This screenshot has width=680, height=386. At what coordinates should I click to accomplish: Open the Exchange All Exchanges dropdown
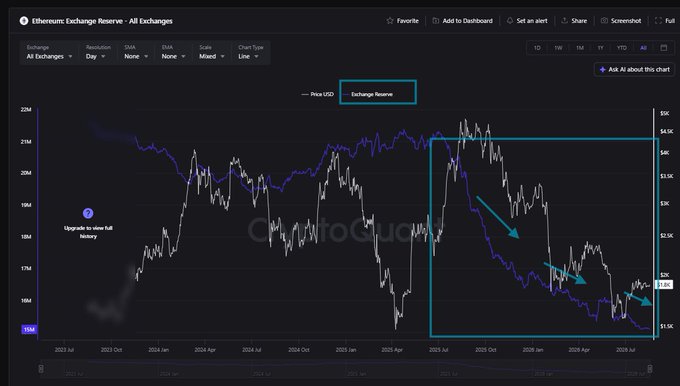click(49, 52)
